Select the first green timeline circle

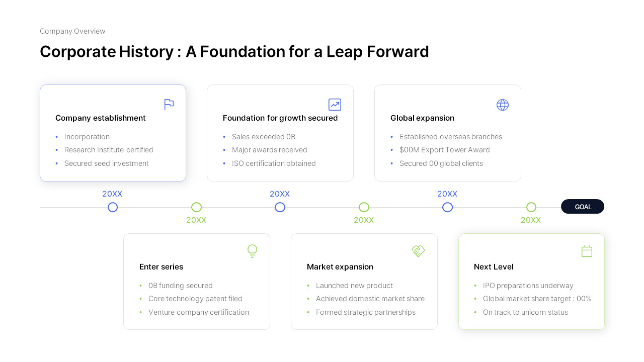[x=197, y=207]
